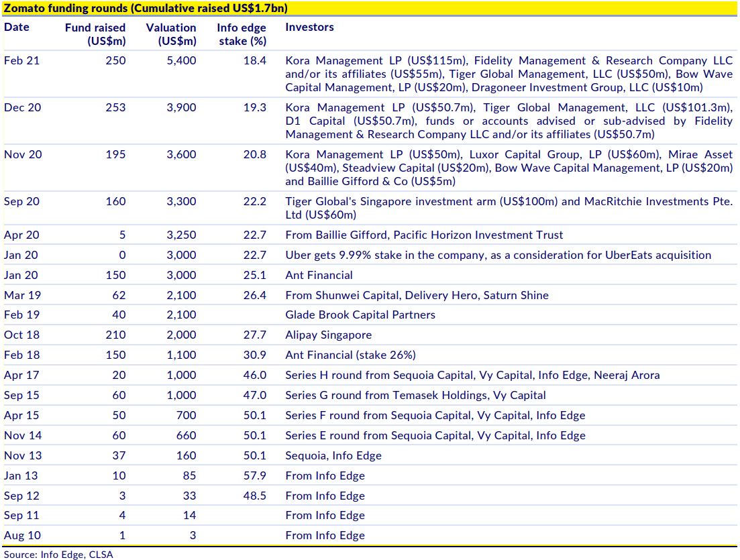Click the fund raised value '210'

[x=115, y=335]
